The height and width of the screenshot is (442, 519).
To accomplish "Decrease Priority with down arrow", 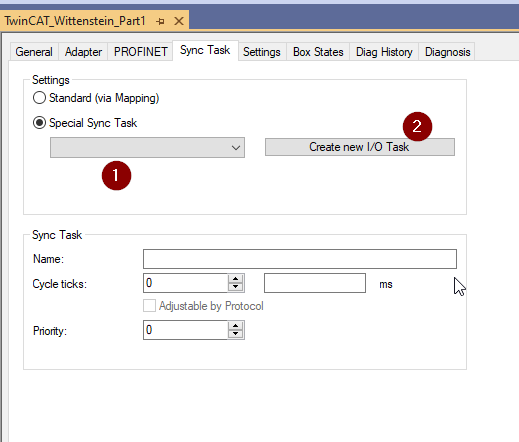I will coord(236,334).
